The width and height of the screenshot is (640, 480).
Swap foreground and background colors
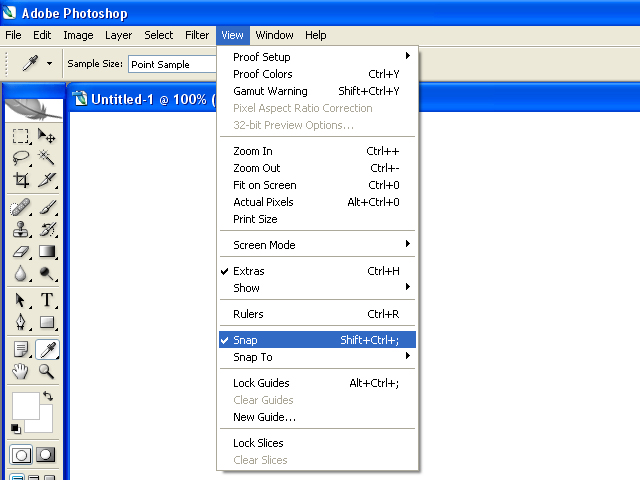(x=48, y=396)
